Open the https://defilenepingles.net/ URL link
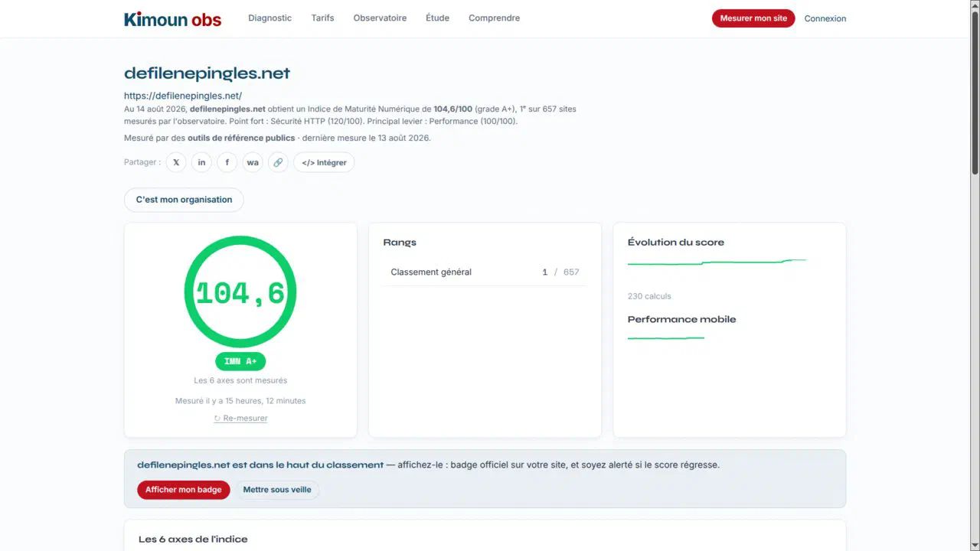 (x=183, y=96)
